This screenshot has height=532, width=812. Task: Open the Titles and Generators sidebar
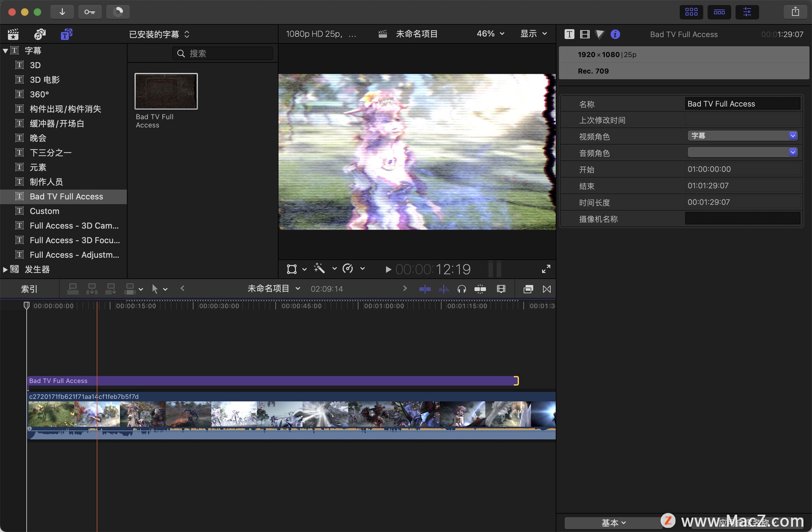click(66, 34)
